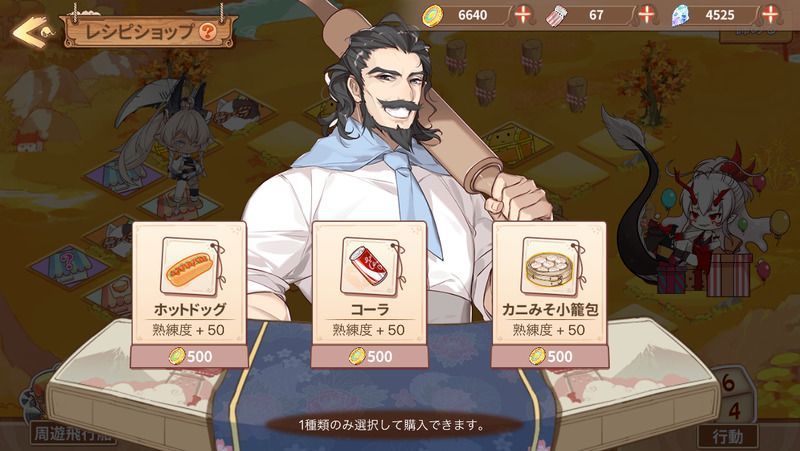Viewport: 800px width, 451px height.
Task: Click the 周遊飛行船 label
Action: (72, 434)
